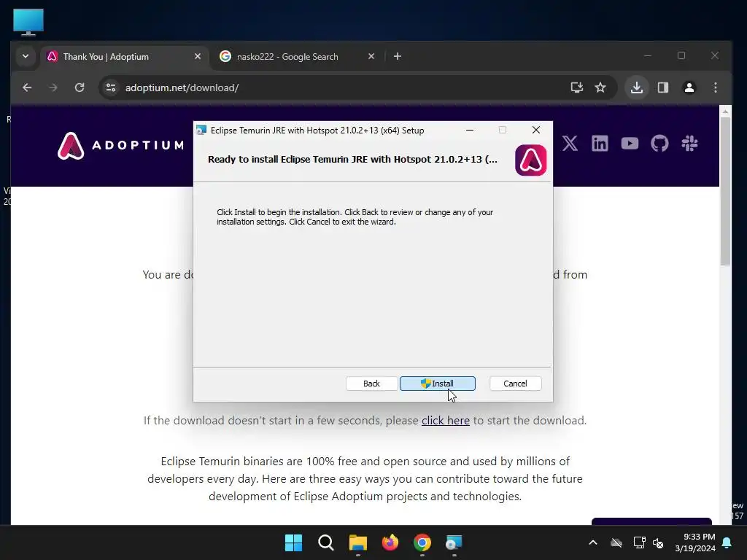Close the nasko222 Google Search tab

coord(371,56)
